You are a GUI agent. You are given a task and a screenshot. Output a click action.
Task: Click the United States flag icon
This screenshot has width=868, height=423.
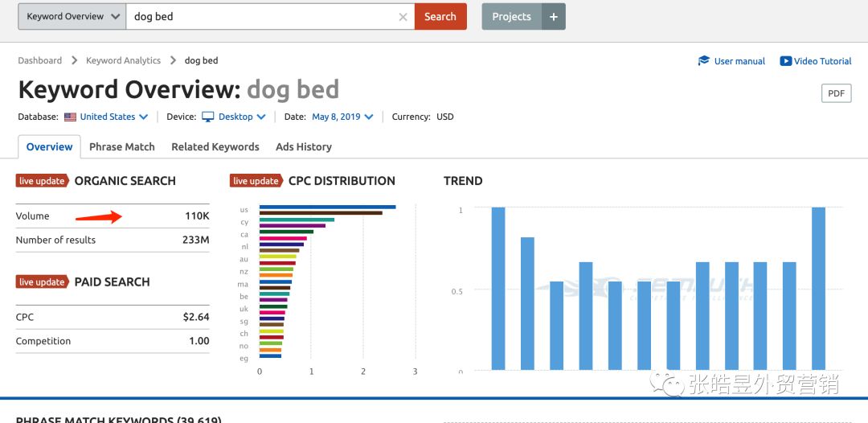[x=71, y=117]
